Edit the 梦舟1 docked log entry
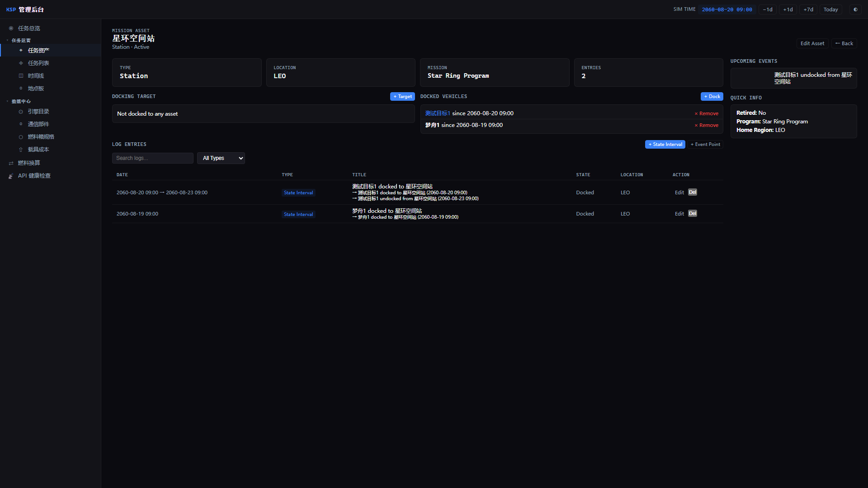Viewport: 868px width, 488px height. (679, 214)
